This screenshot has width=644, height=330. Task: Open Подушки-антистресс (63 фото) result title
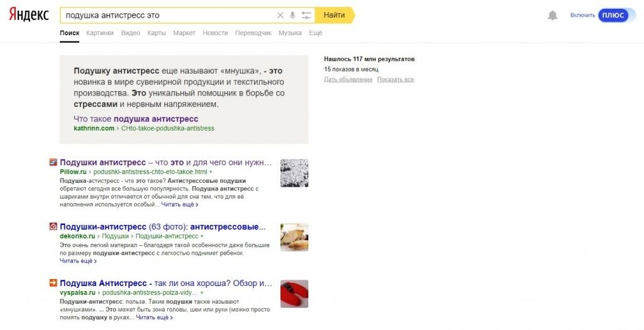coord(163,226)
